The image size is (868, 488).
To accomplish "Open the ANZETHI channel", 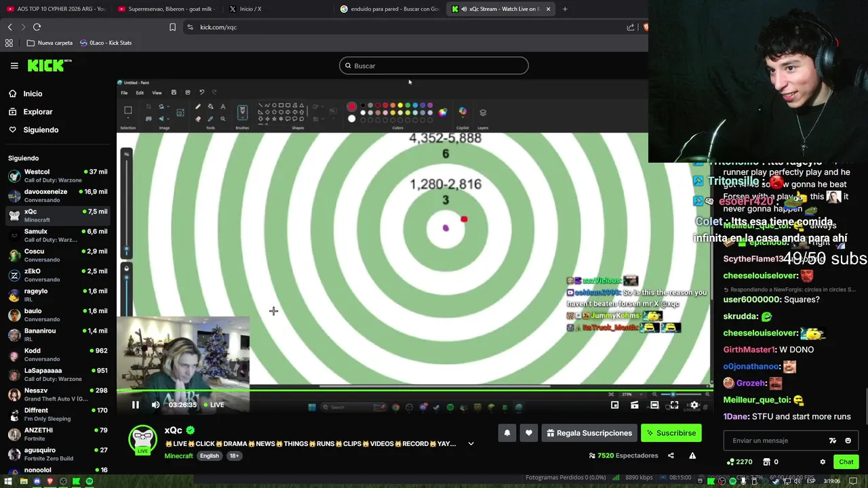I will (x=58, y=434).
